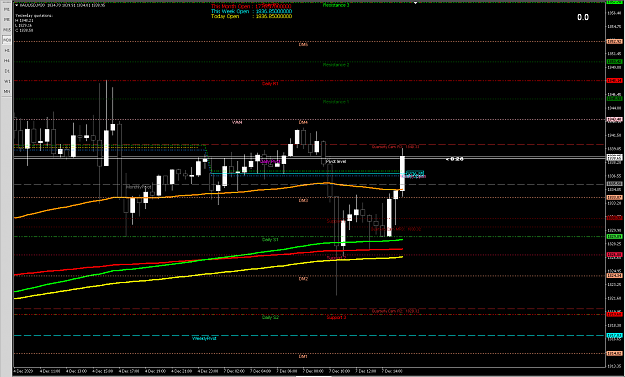Switch chart to MN monthly timeframe
Viewport: 625px width, 377px height.
click(7, 92)
